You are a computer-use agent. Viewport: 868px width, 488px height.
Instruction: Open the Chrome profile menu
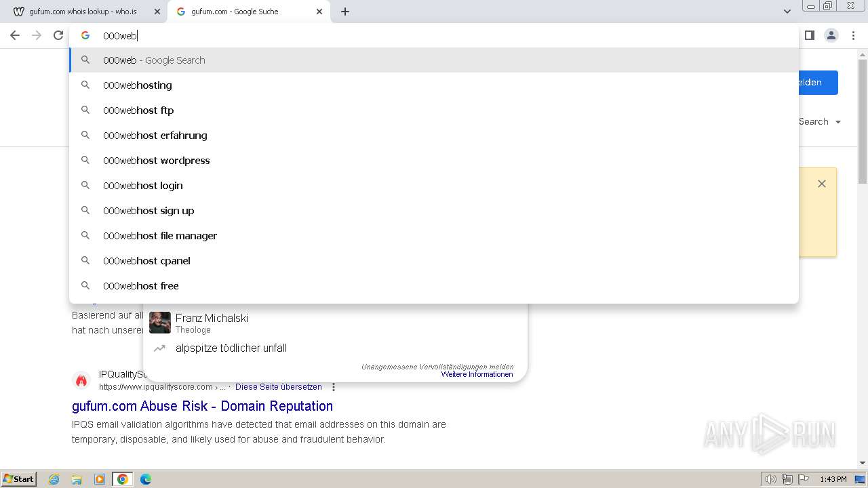831,35
